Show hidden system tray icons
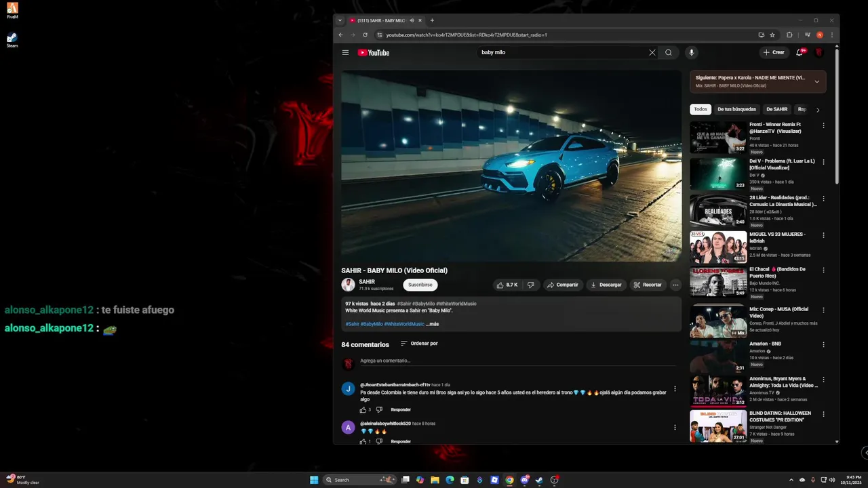The height and width of the screenshot is (488, 868). point(791,480)
